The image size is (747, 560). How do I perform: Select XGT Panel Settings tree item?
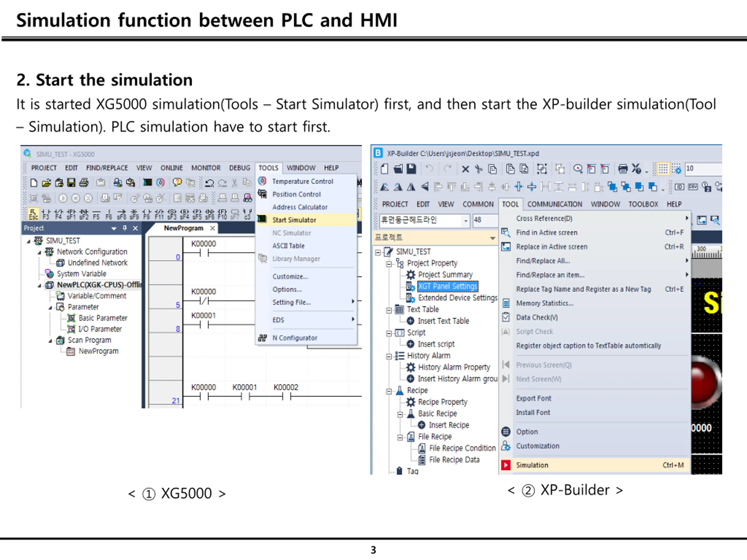[x=447, y=286]
